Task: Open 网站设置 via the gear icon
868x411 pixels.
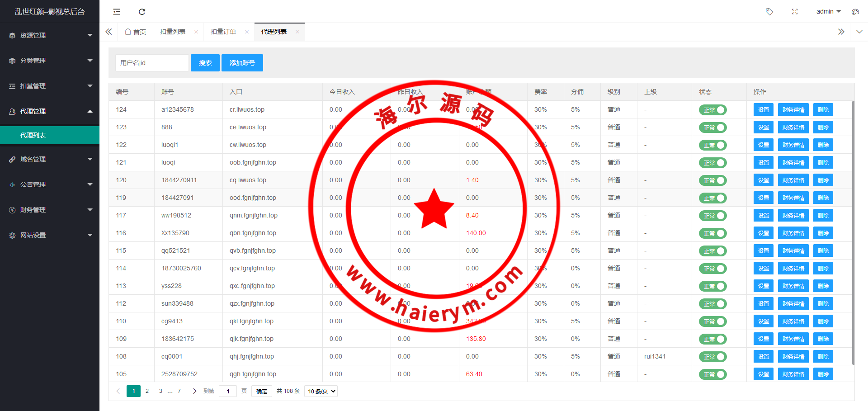Action: click(x=12, y=235)
